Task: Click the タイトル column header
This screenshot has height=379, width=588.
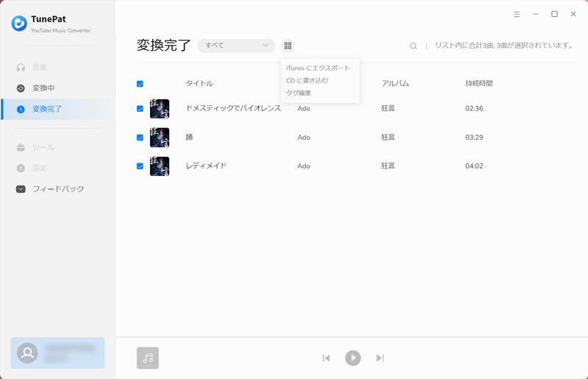Action: tap(199, 83)
